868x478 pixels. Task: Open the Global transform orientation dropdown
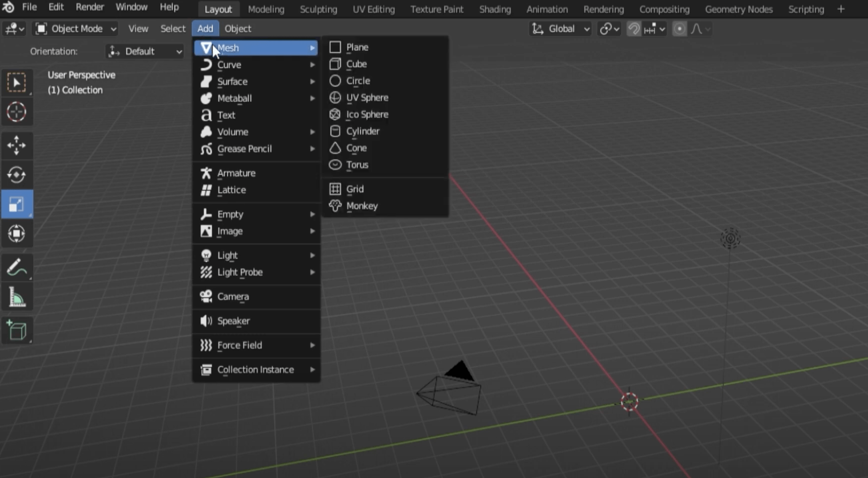click(560, 29)
